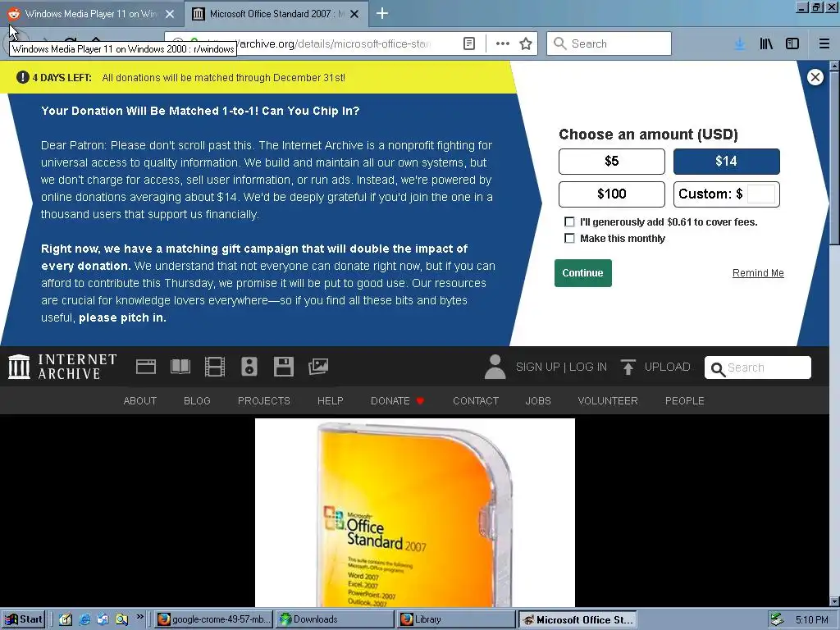
Task: Click the custom donation amount field
Action: point(760,194)
